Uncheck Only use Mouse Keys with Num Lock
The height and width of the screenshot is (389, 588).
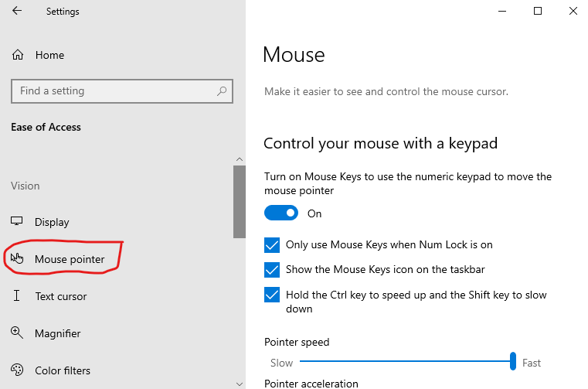[272, 245]
